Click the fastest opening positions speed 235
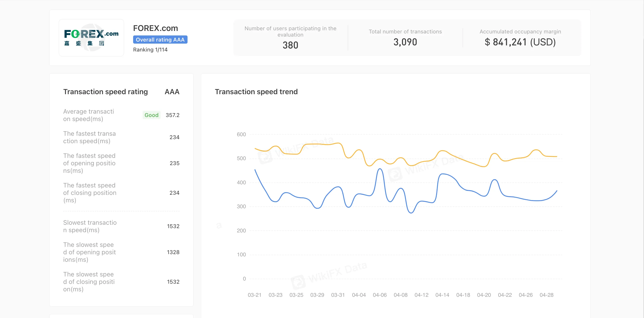The height and width of the screenshot is (318, 644). click(x=174, y=163)
